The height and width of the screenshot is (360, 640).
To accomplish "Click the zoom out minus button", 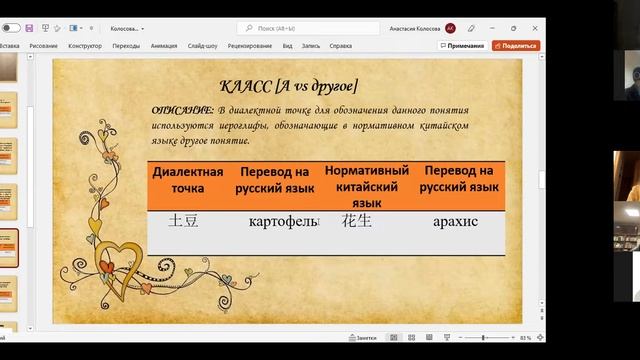I will 460,338.
